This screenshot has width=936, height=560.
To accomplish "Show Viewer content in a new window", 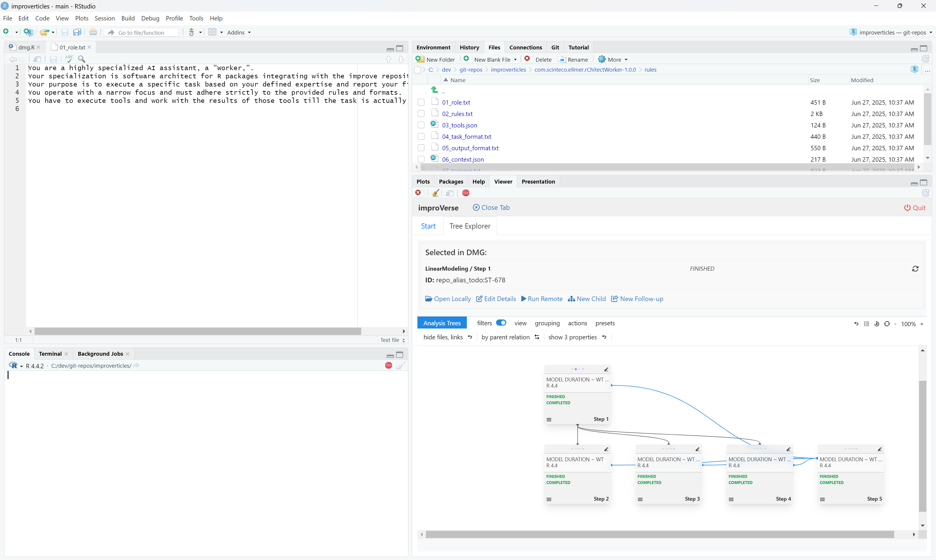I will (x=449, y=193).
